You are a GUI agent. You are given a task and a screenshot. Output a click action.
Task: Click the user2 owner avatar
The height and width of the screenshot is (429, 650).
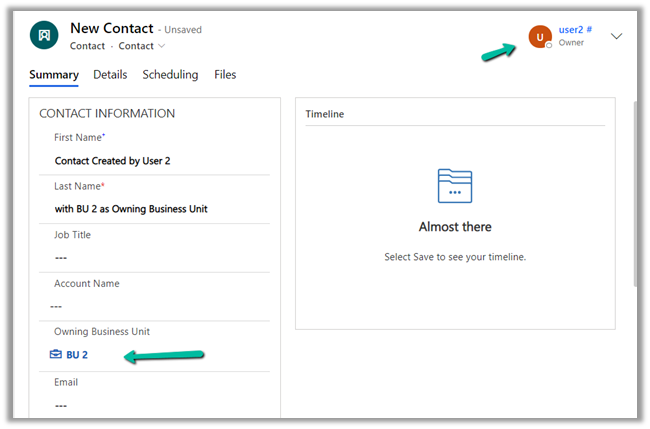pyautogui.click(x=540, y=37)
